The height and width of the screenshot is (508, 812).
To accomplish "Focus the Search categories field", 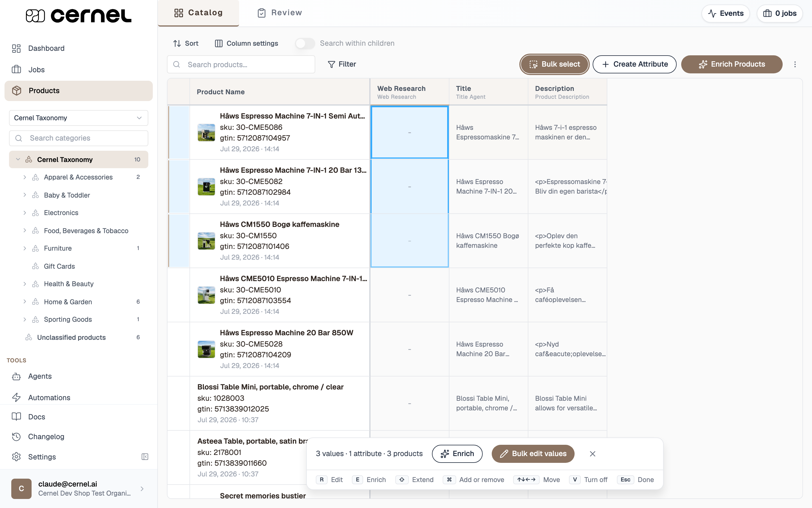I will 78,138.
